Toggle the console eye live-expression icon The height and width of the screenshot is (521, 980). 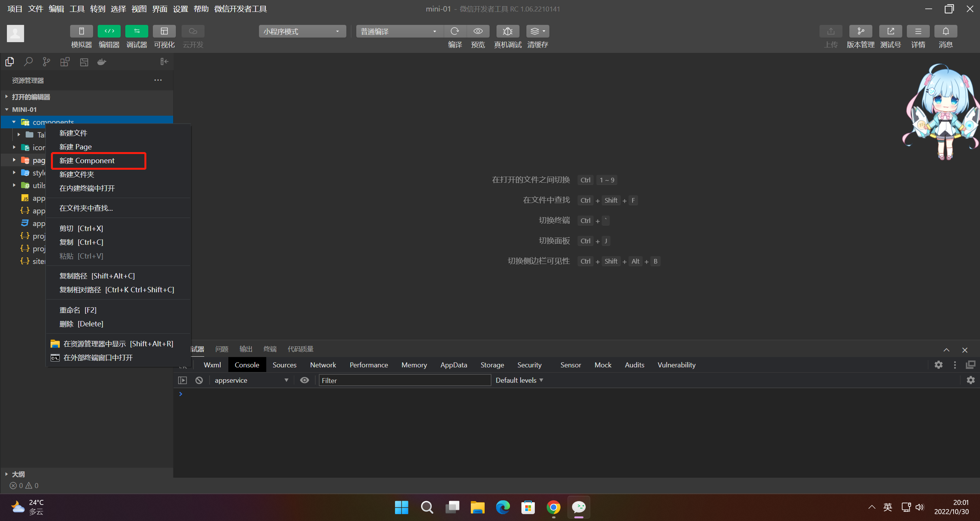[305, 380]
